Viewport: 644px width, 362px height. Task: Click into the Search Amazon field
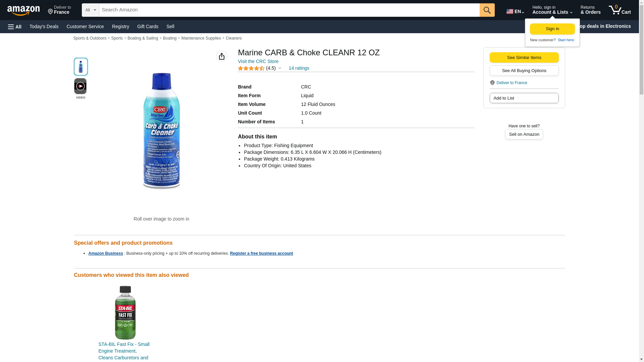click(289, 10)
